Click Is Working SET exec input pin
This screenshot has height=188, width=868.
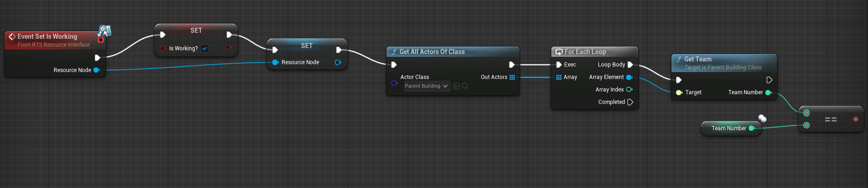coord(162,35)
